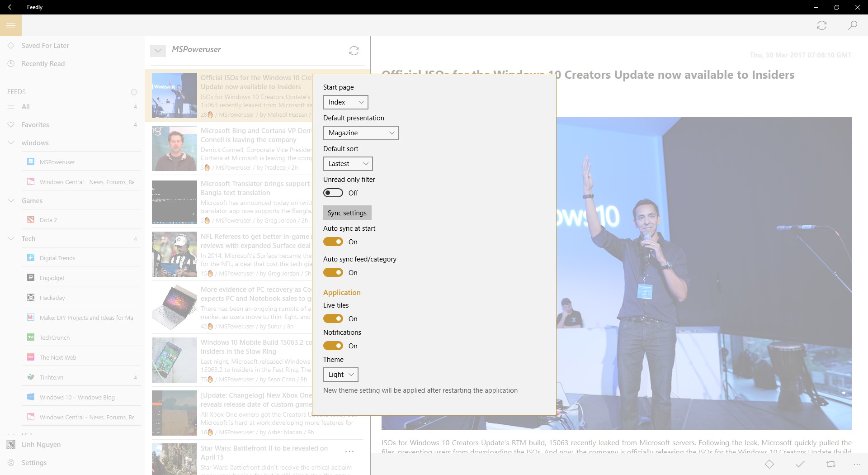Open Recently Read list

click(72, 64)
